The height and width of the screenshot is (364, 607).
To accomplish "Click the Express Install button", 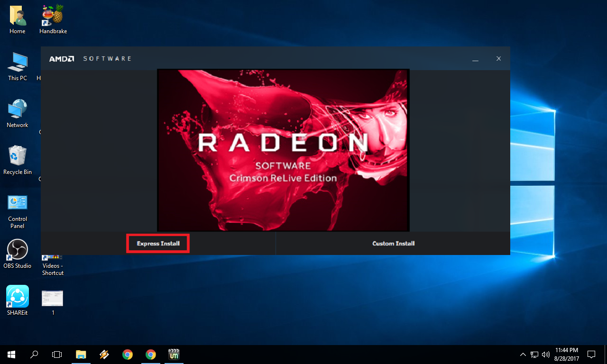I will (x=158, y=244).
